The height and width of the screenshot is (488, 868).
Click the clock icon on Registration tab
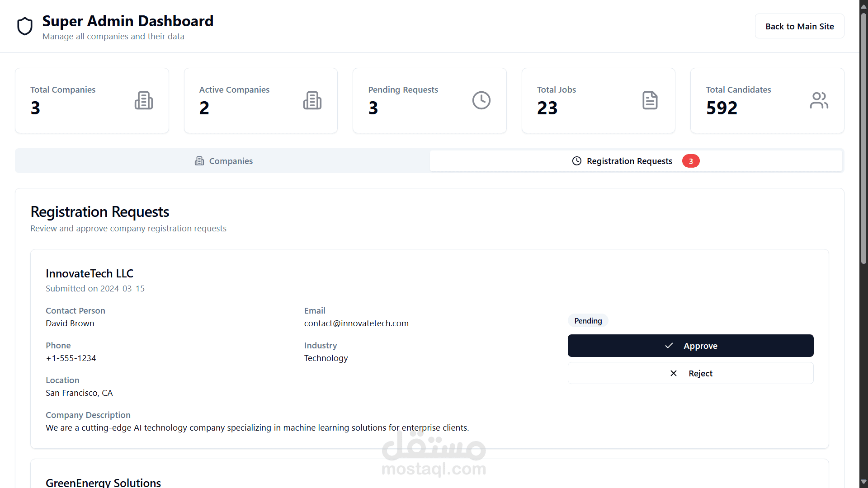click(x=577, y=161)
